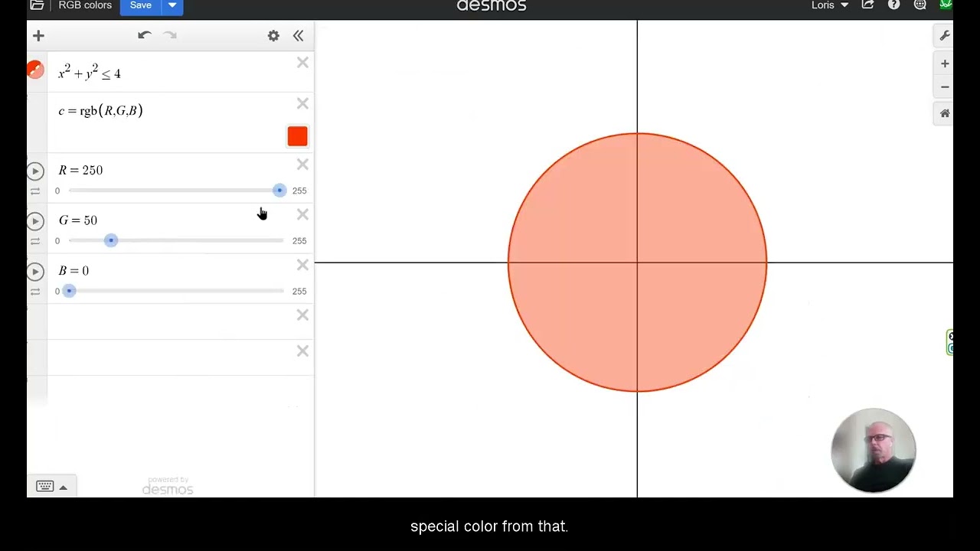This screenshot has width=980, height=551.
Task: Play the G slider animation
Action: tap(35, 221)
